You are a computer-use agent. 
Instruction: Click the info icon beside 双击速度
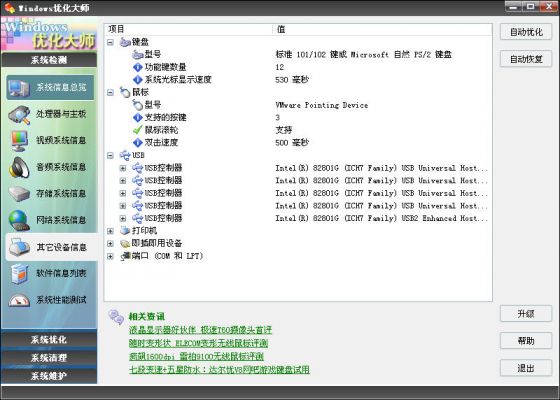pos(138,143)
